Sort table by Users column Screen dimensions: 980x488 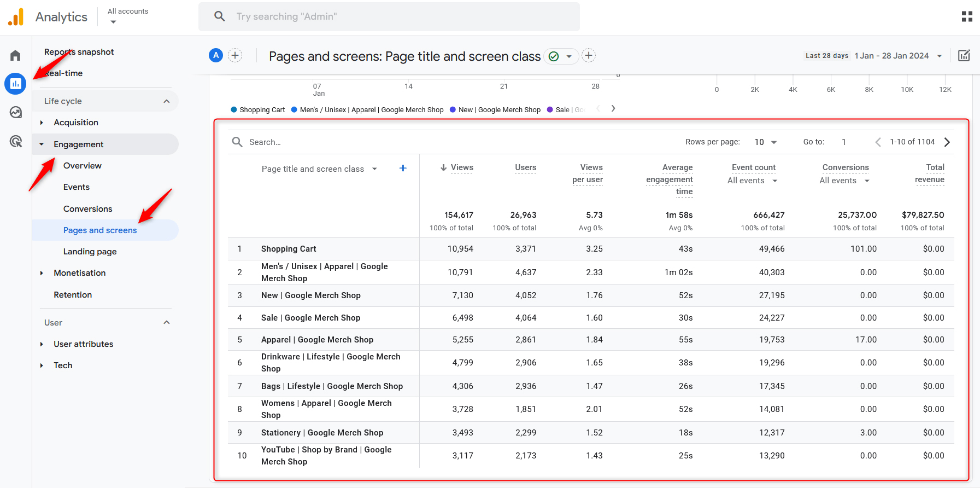[x=525, y=167]
